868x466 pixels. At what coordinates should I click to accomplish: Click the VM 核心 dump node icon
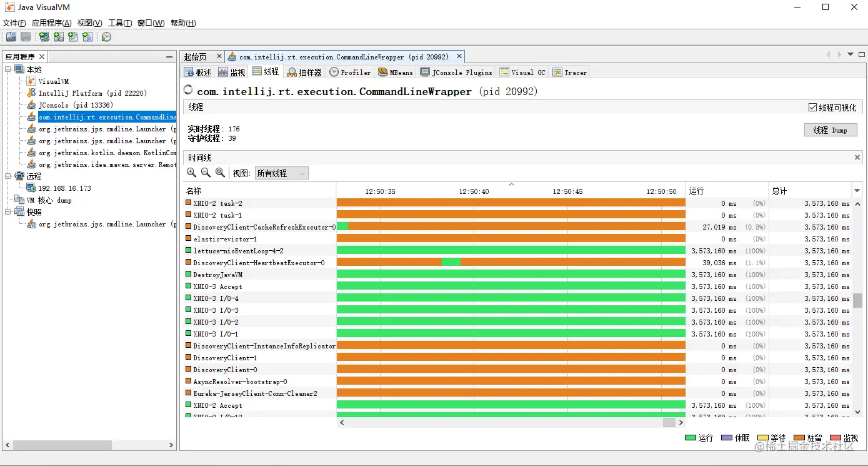click(x=19, y=200)
